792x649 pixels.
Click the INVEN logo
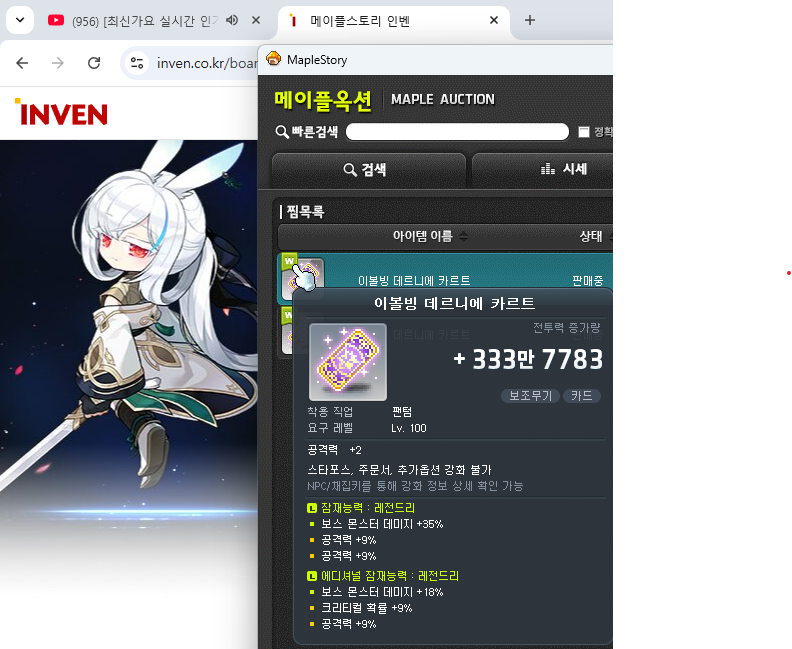pos(61,113)
